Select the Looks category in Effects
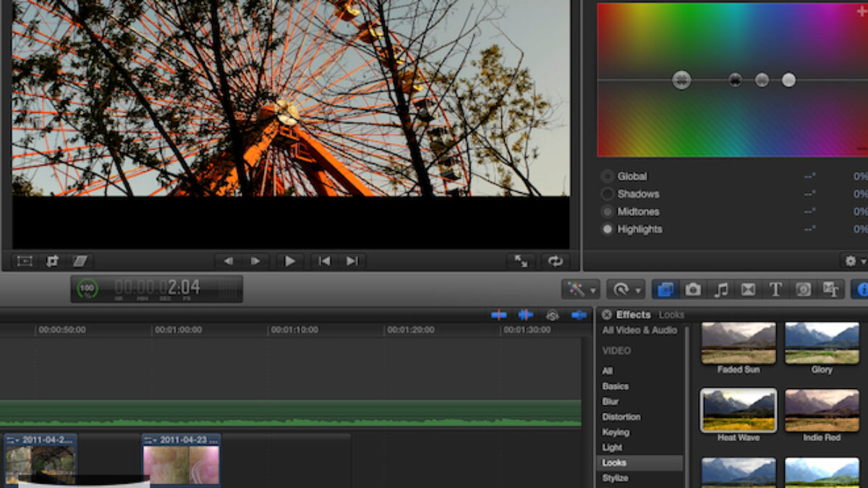Viewport: 868px width, 488px height. tap(615, 463)
